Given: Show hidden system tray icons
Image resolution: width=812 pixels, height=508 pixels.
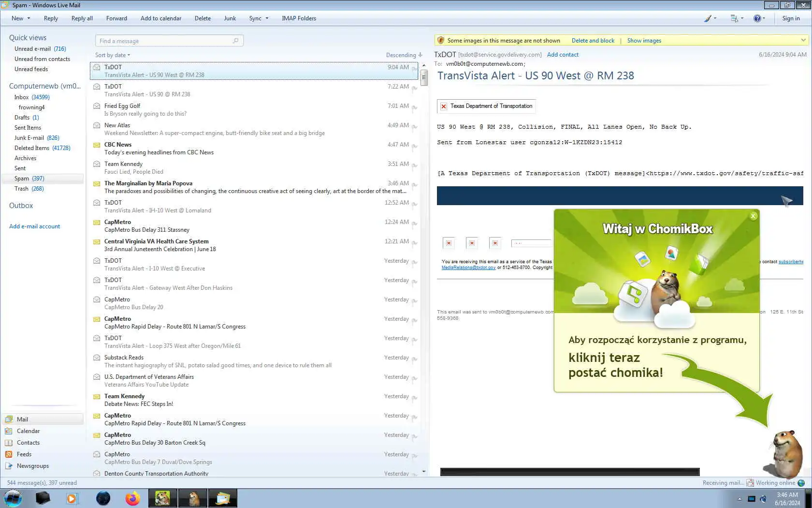Looking at the screenshot, I should (x=739, y=499).
